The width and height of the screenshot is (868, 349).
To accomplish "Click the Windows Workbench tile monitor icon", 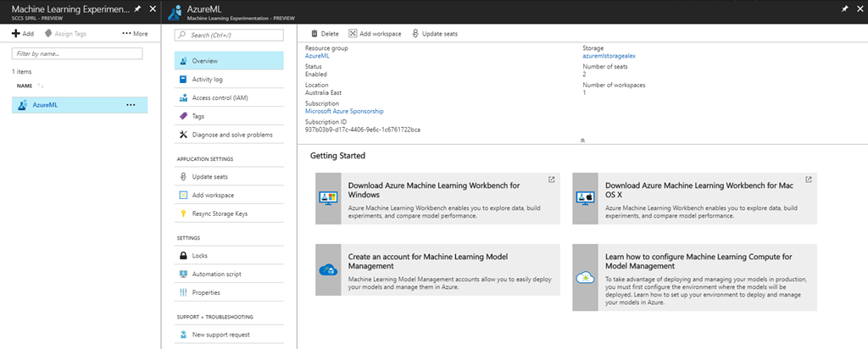I will [x=328, y=198].
